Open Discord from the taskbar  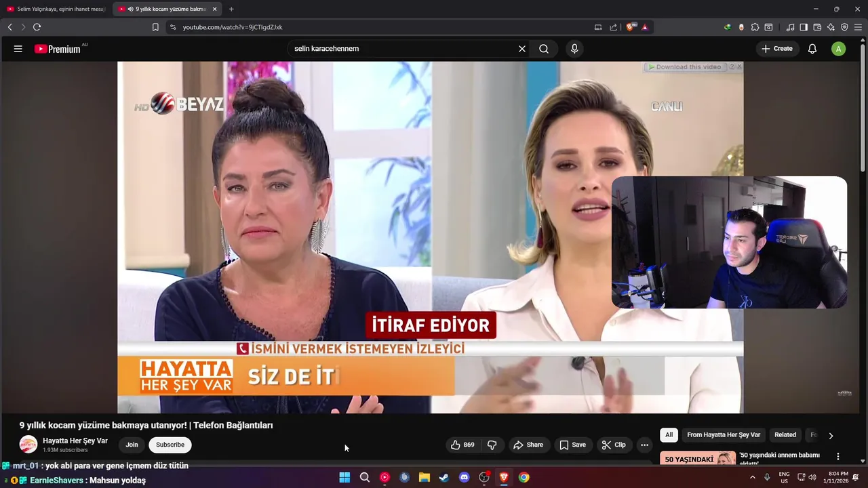pyautogui.click(x=465, y=477)
